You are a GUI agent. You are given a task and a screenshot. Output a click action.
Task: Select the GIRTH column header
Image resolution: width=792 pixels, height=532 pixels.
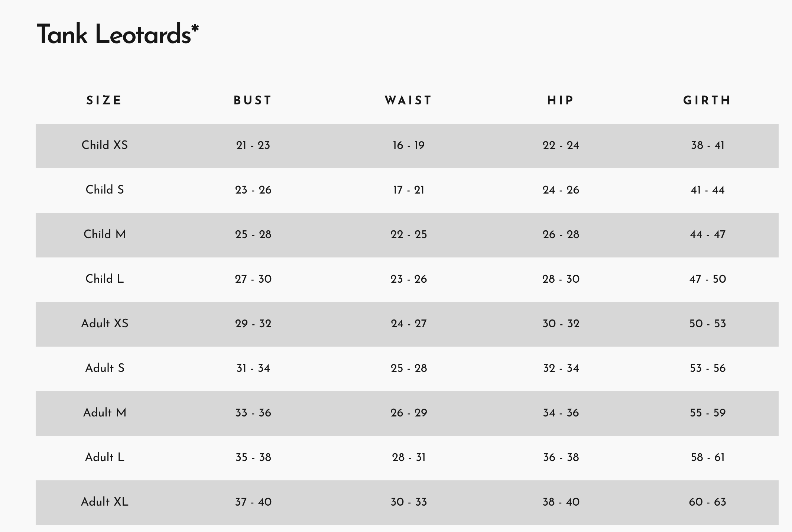click(707, 101)
